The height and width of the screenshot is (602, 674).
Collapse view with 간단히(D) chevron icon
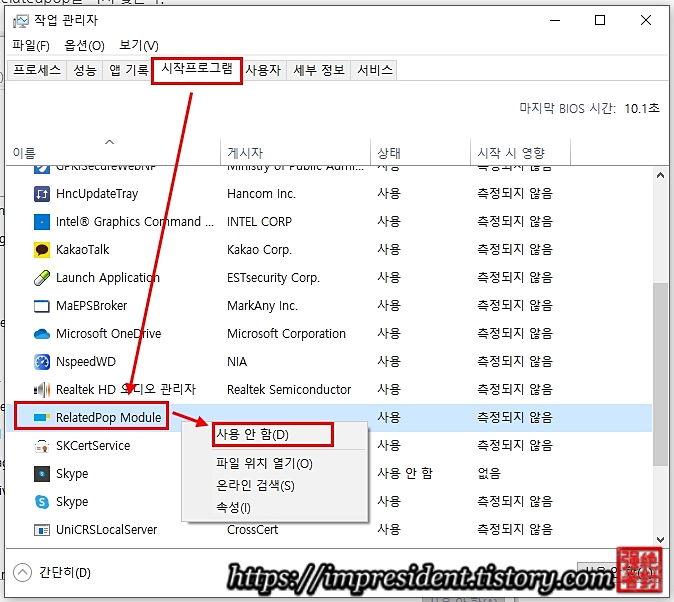pyautogui.click(x=22, y=572)
